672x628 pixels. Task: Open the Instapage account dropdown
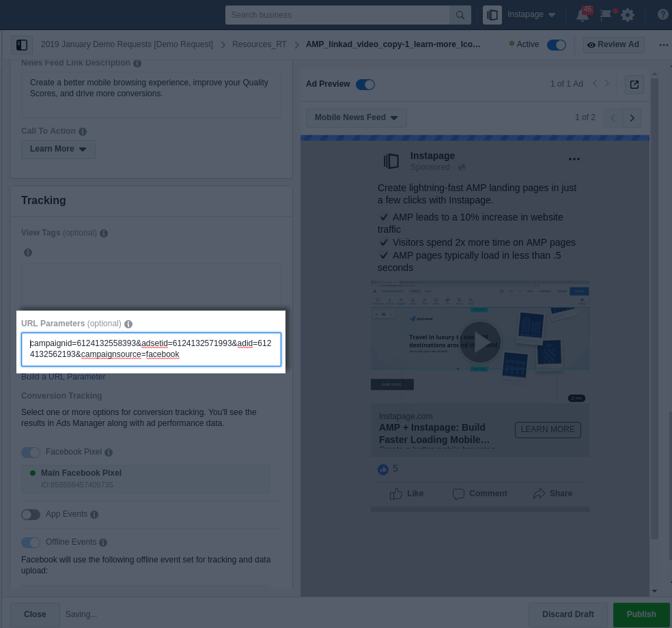531,14
